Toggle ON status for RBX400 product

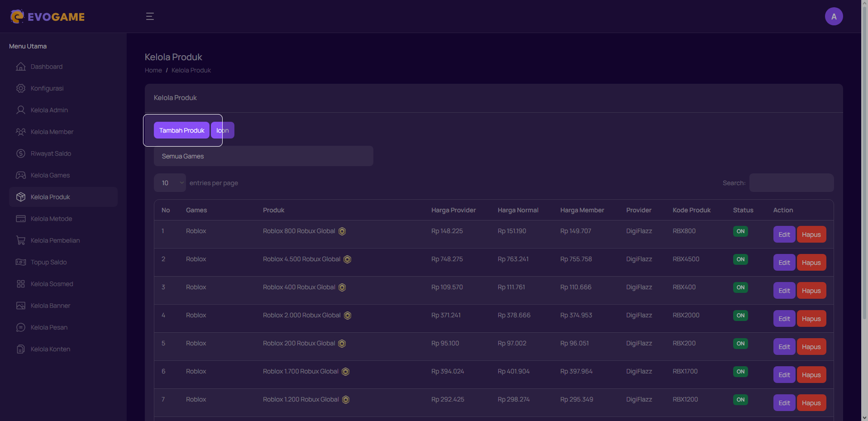tap(740, 287)
